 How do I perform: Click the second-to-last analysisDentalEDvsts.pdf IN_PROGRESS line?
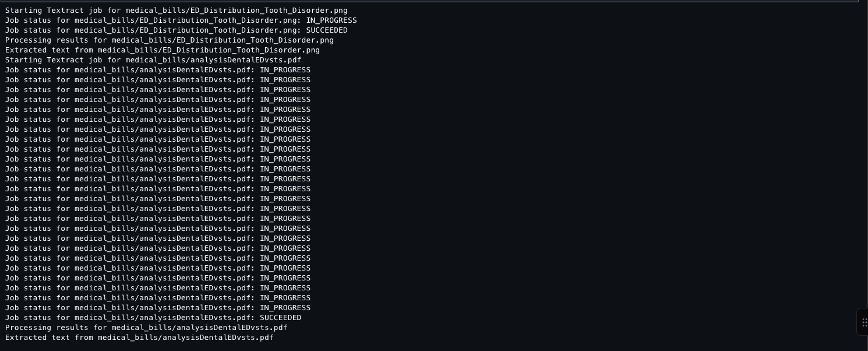[x=157, y=298]
